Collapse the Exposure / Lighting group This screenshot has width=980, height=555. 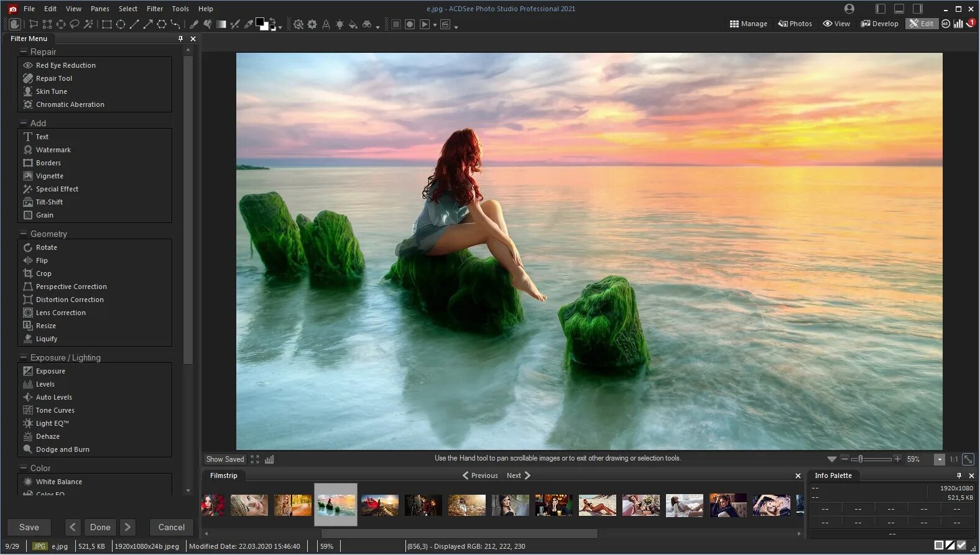24,357
